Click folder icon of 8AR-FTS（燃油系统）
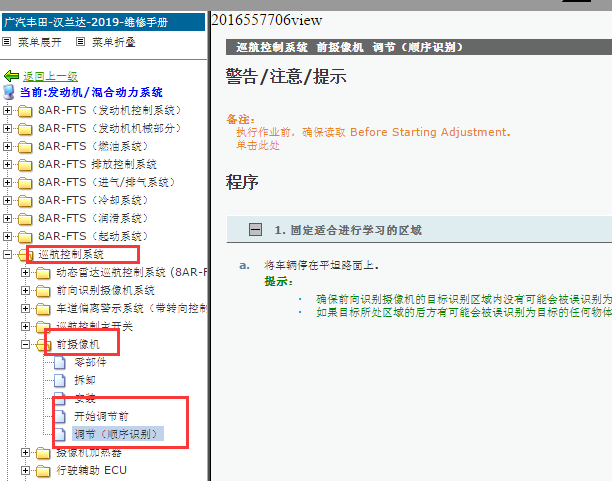The width and height of the screenshot is (612, 481). pyautogui.click(x=25, y=147)
